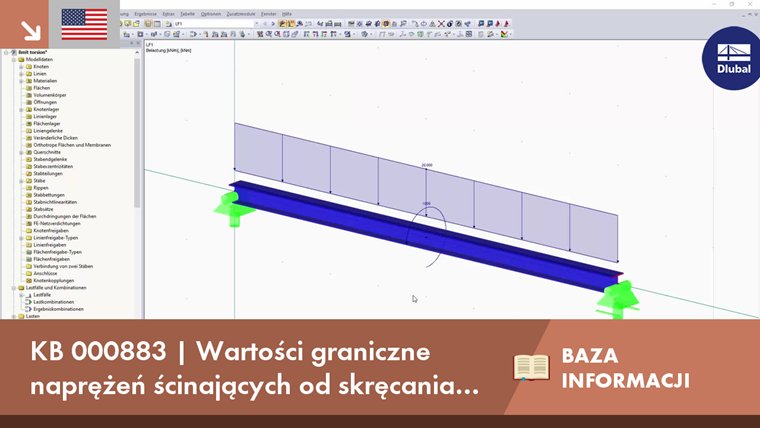This screenshot has width=760, height=428.
Task: Click the Linien folder icon in navigator
Action: [x=29, y=74]
